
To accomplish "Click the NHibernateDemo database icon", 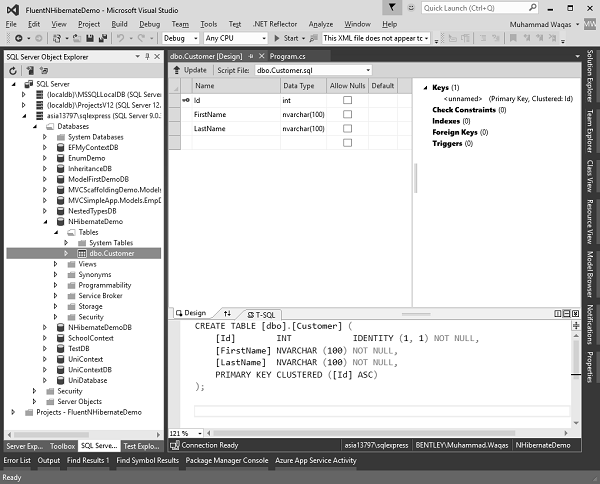I will [x=59, y=221].
